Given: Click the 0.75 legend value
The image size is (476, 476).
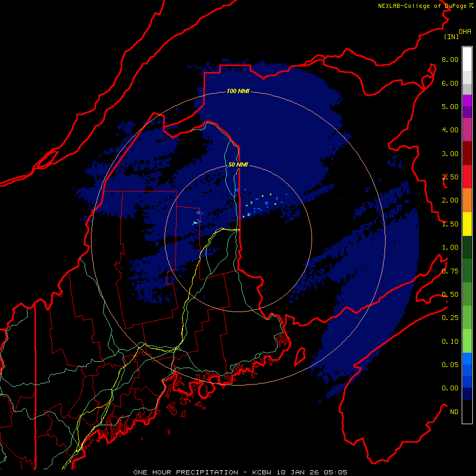Looking at the screenshot, I should point(450,271).
